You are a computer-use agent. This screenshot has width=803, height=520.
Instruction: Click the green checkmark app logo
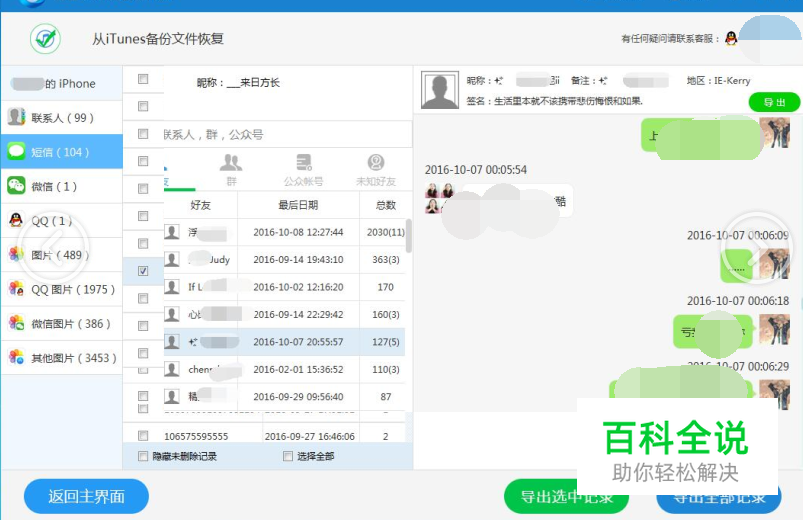(x=45, y=38)
